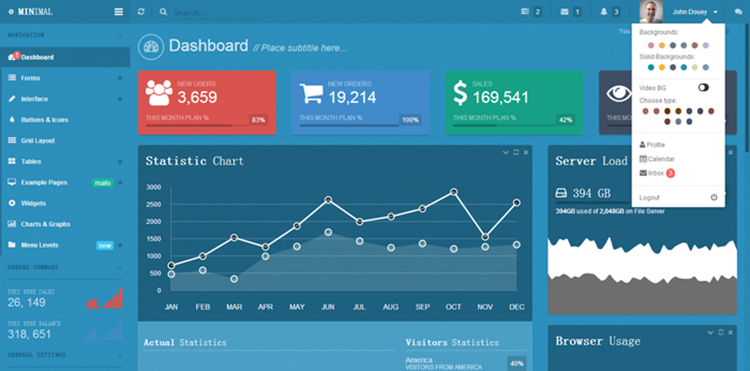
Task: Collapse the Statistic Chart panel chevron
Action: [x=506, y=153]
